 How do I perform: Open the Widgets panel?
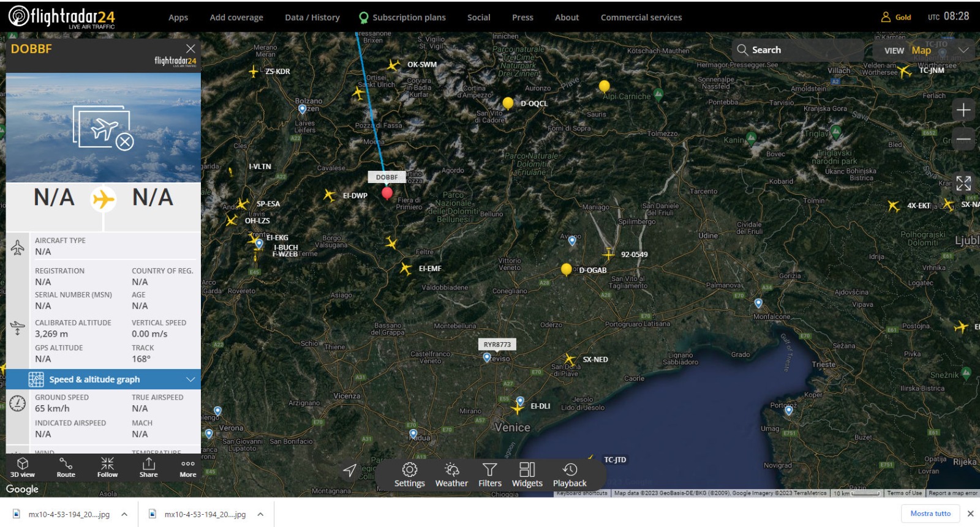point(527,475)
